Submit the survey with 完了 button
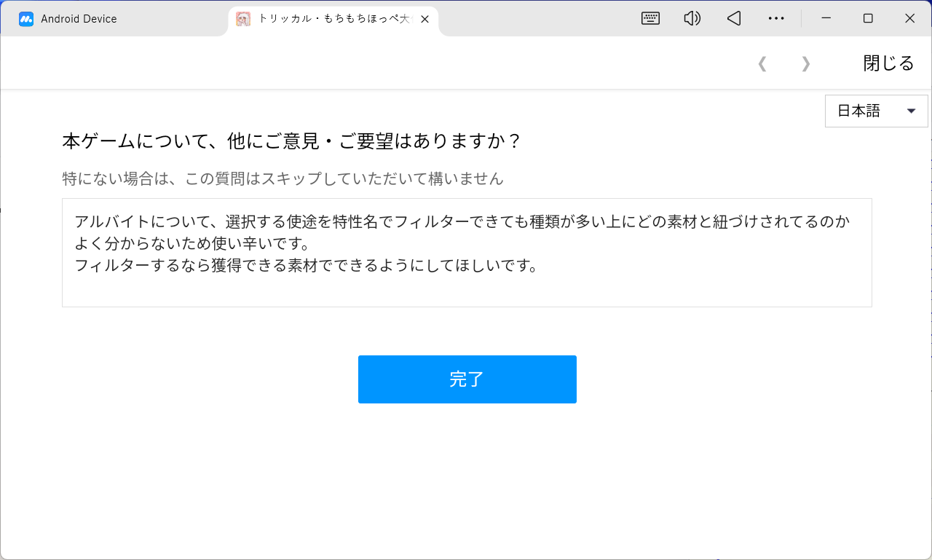Viewport: 932px width, 560px height. (x=467, y=379)
